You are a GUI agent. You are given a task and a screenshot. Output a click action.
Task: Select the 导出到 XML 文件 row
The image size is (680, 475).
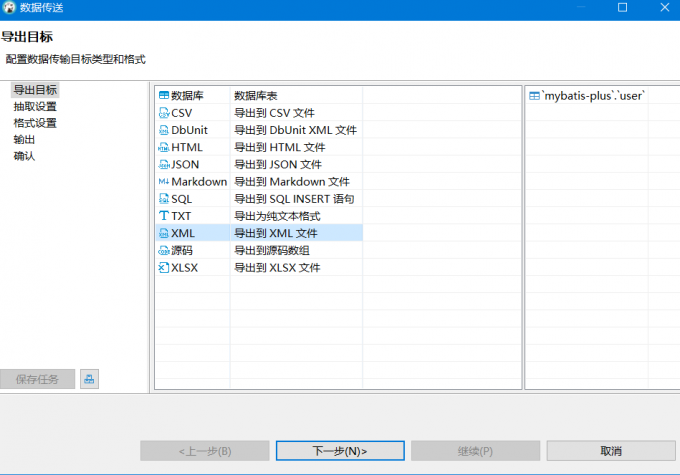click(x=278, y=233)
